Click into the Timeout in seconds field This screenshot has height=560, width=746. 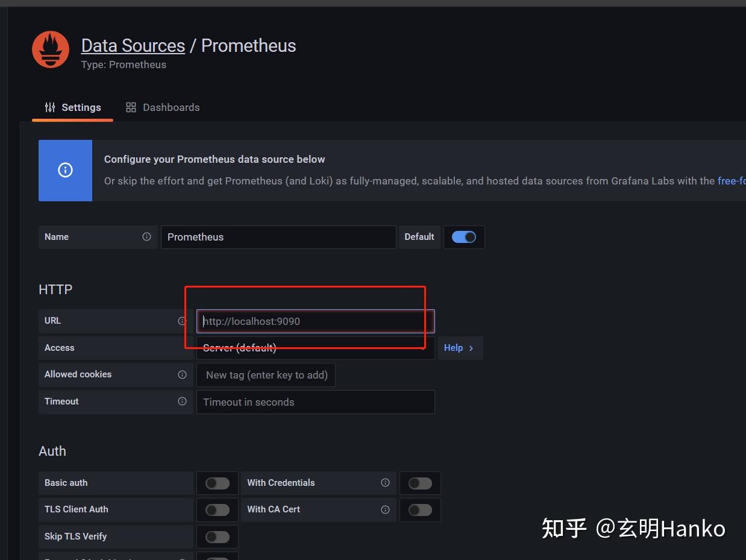pyautogui.click(x=315, y=402)
